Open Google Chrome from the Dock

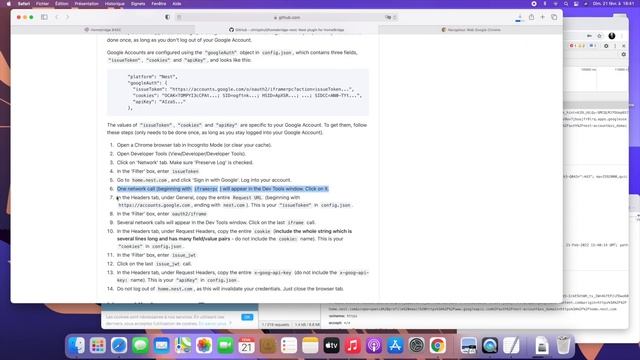[438, 346]
